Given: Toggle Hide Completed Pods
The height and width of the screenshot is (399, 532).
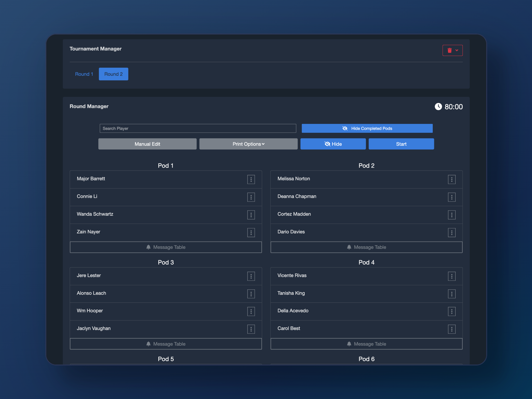Looking at the screenshot, I should [x=367, y=128].
